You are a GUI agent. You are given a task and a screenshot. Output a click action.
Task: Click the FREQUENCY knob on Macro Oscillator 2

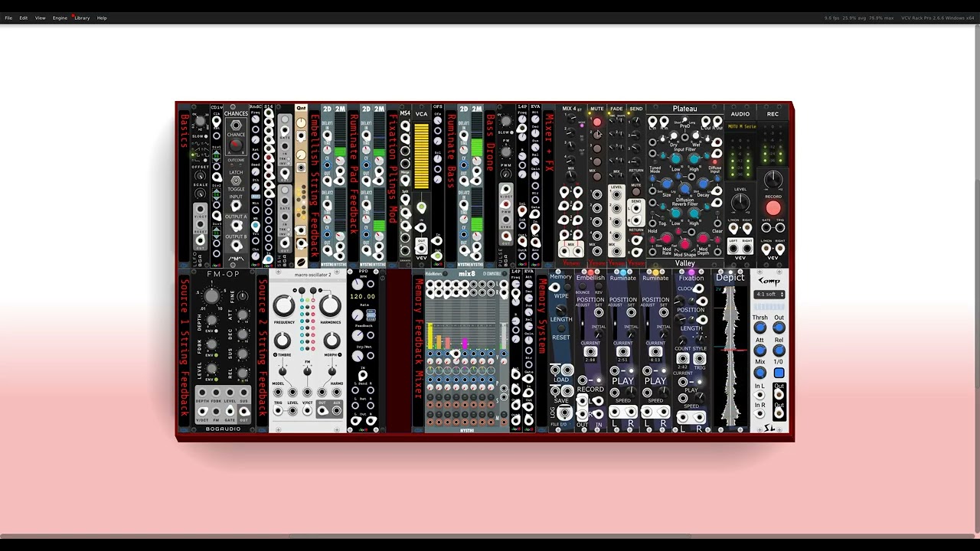pyautogui.click(x=284, y=305)
